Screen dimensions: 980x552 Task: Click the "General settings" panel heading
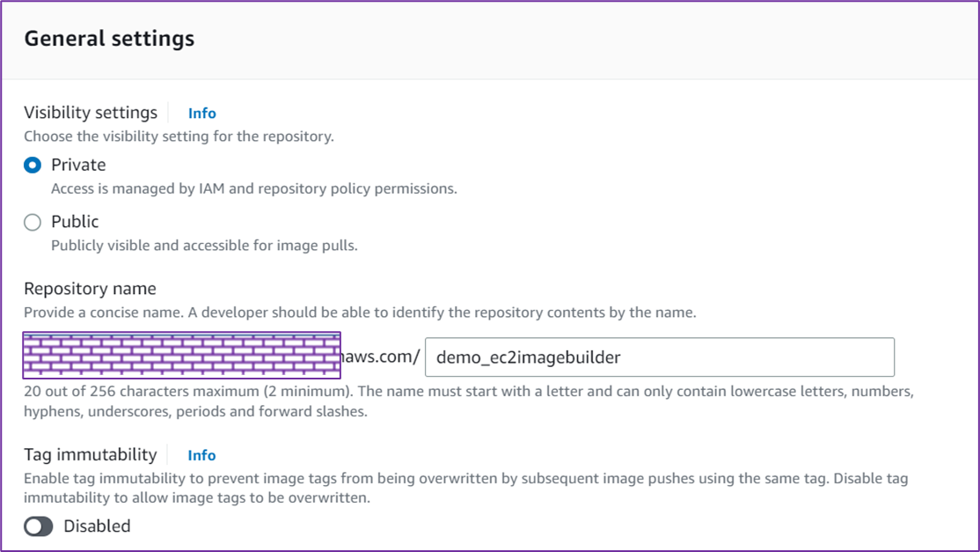tap(109, 39)
